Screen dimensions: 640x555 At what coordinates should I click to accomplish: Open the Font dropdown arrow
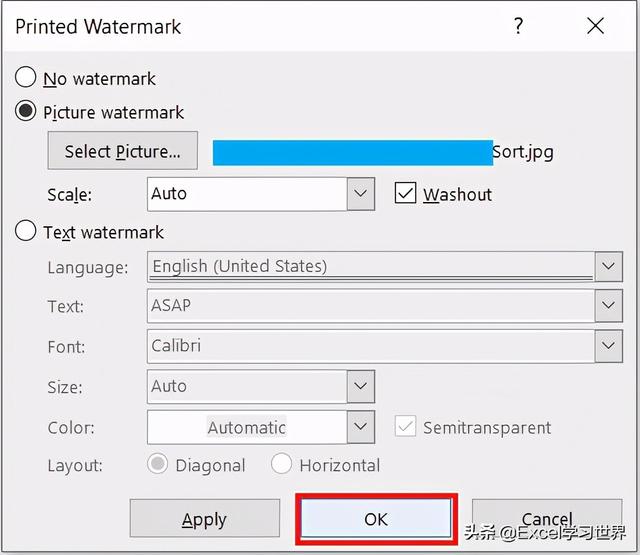point(608,346)
